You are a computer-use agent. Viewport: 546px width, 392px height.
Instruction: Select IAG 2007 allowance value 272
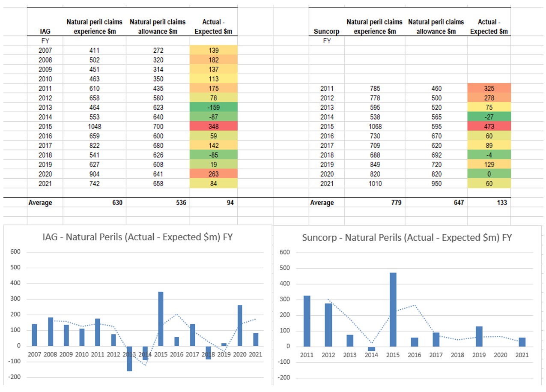tap(158, 51)
